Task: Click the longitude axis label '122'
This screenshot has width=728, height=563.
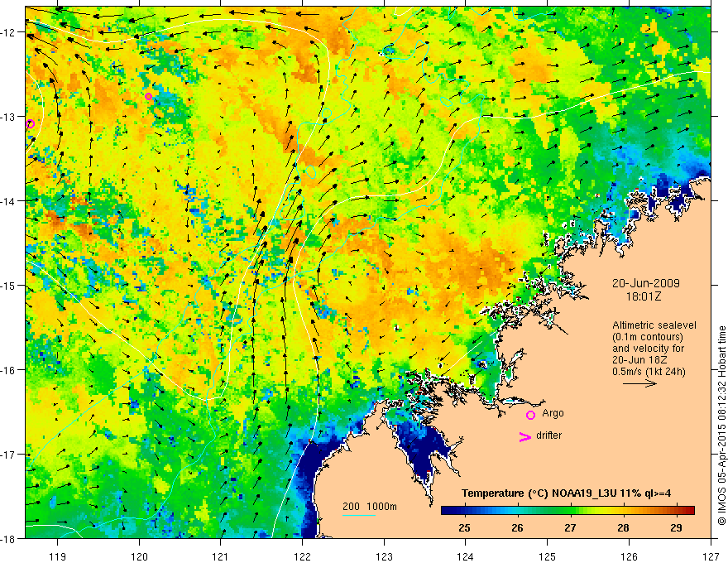Action: (302, 556)
